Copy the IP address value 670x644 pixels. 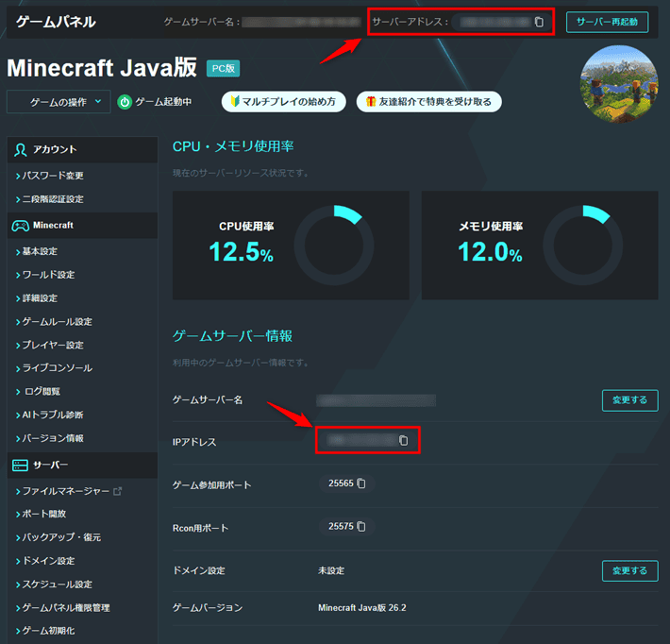coord(403,440)
